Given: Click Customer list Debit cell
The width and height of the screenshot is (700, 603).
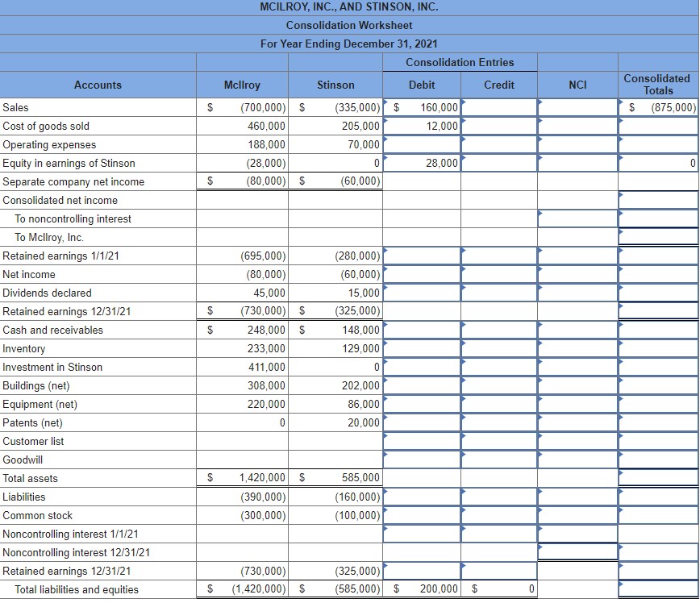Looking at the screenshot, I should point(422,441).
